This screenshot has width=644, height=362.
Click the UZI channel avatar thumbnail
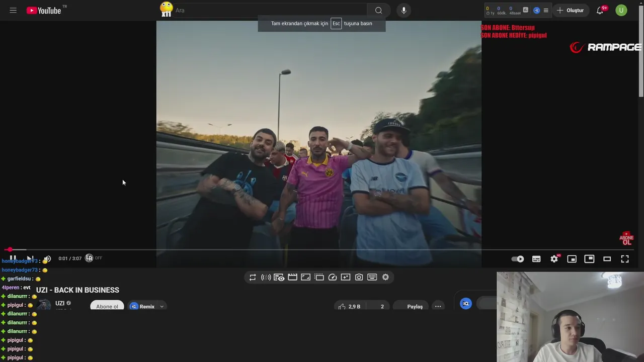pos(44,305)
